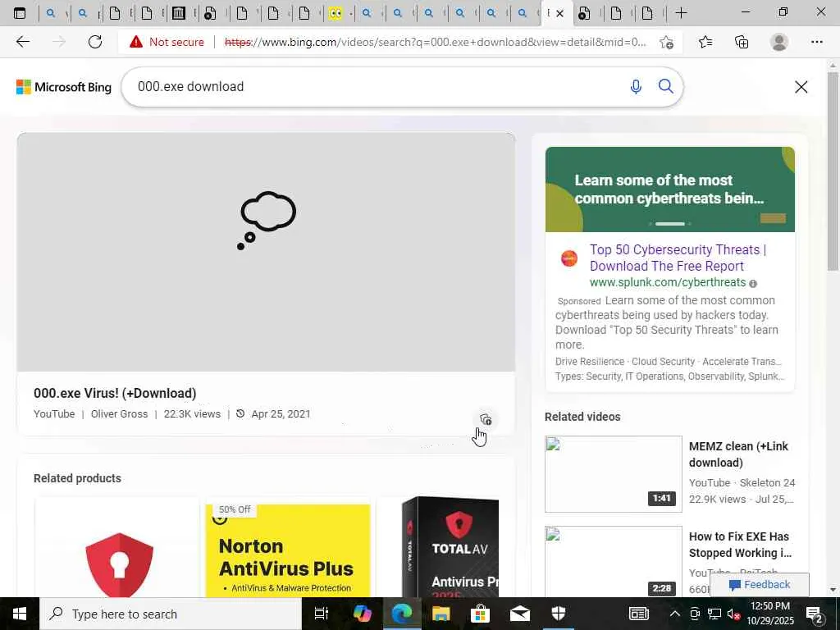Show ad info icon next to Splunk URL
The width and height of the screenshot is (840, 630).
point(753,283)
